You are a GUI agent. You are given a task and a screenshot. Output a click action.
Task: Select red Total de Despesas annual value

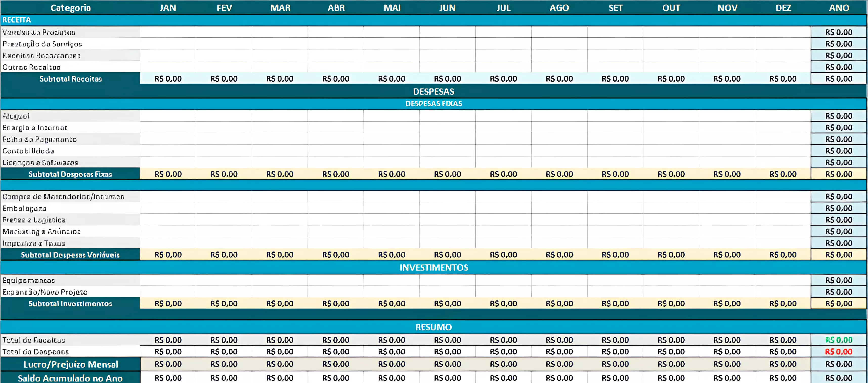pos(838,352)
